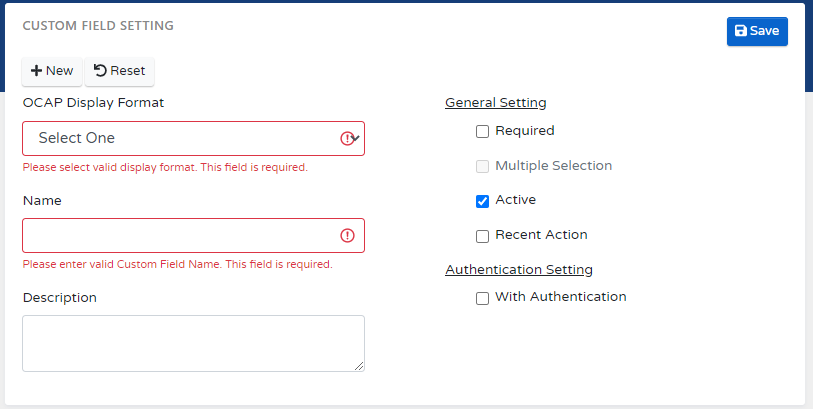Enable the Recent Action checkbox
The image size is (813, 409).
[483, 236]
